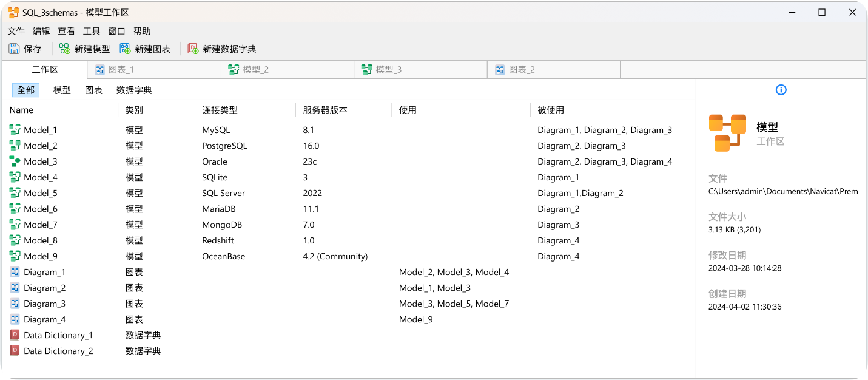Click the Model_2 row icon
Viewport: 868px width, 380px height.
click(x=15, y=146)
